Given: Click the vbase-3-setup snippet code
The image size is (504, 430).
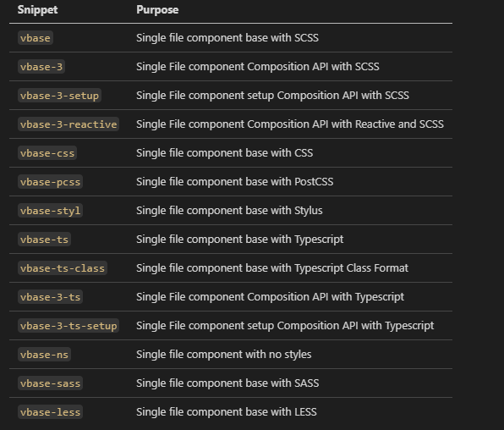Looking at the screenshot, I should point(59,96).
